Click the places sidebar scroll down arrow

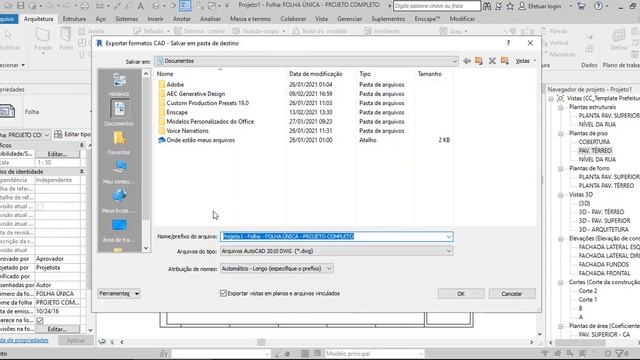(x=146, y=248)
